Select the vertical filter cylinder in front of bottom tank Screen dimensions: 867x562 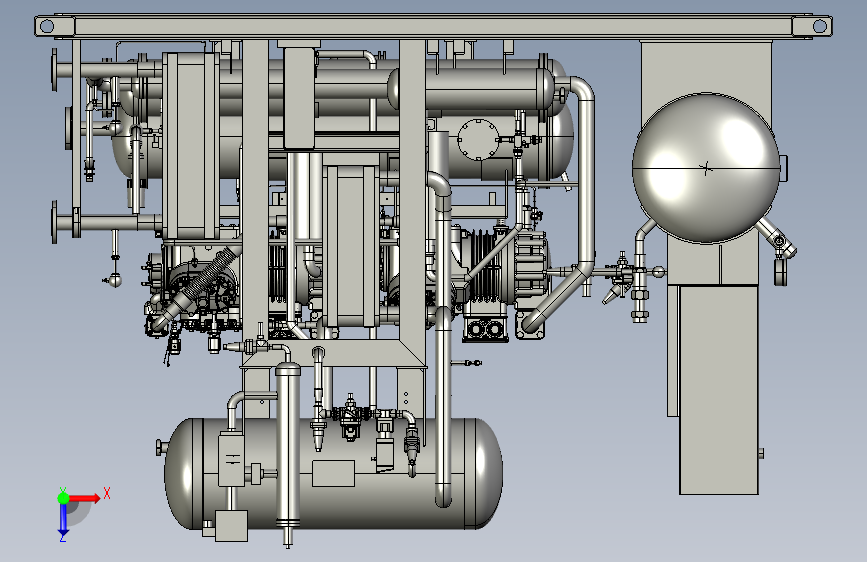click(x=287, y=448)
